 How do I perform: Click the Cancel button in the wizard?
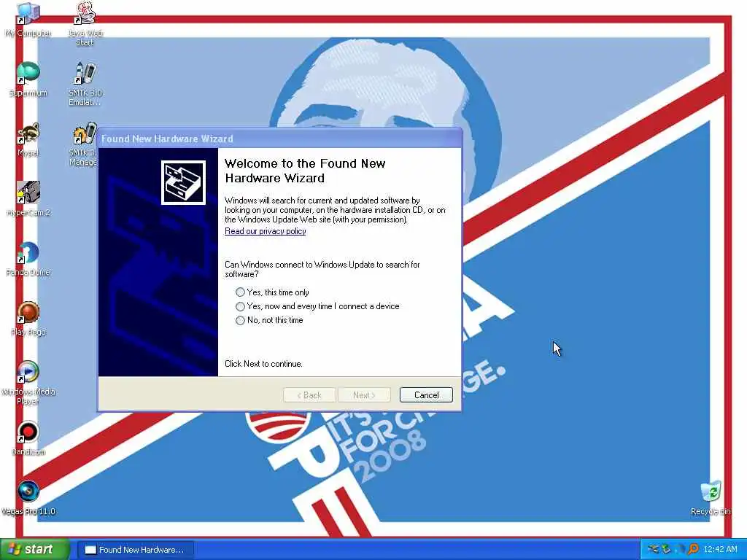pyautogui.click(x=426, y=395)
